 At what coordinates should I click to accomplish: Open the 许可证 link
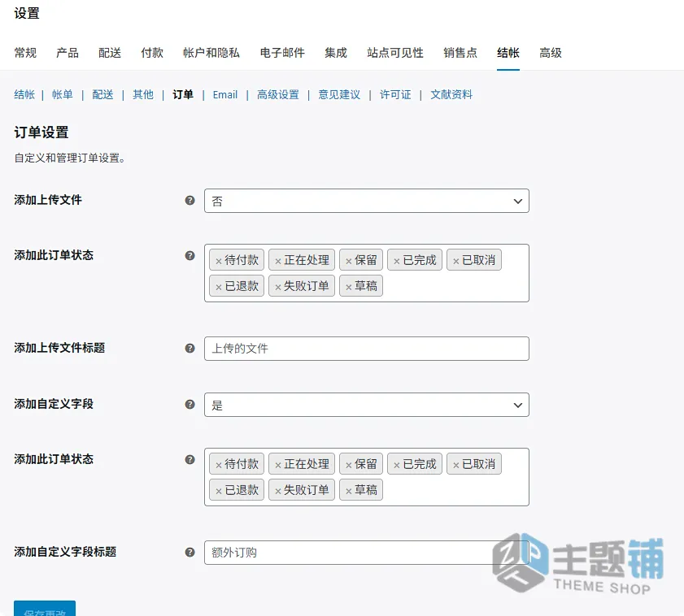pos(395,94)
